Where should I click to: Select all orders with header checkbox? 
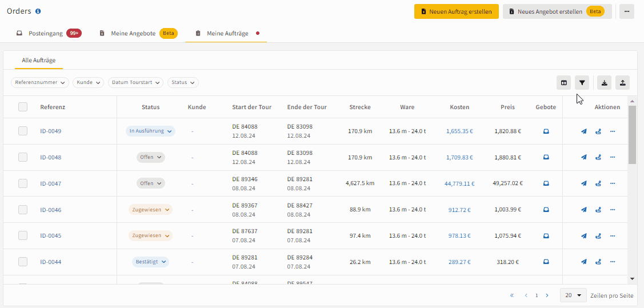click(23, 107)
